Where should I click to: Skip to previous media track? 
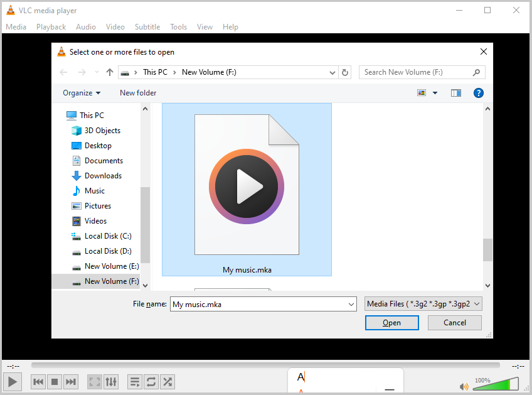pos(38,382)
